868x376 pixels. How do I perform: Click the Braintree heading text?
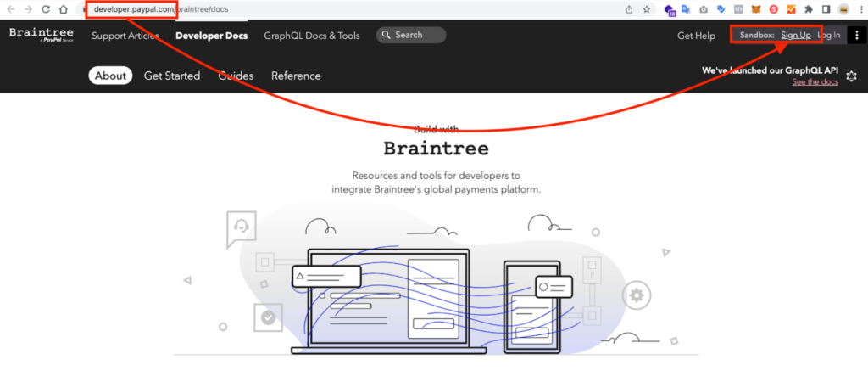coord(437,149)
